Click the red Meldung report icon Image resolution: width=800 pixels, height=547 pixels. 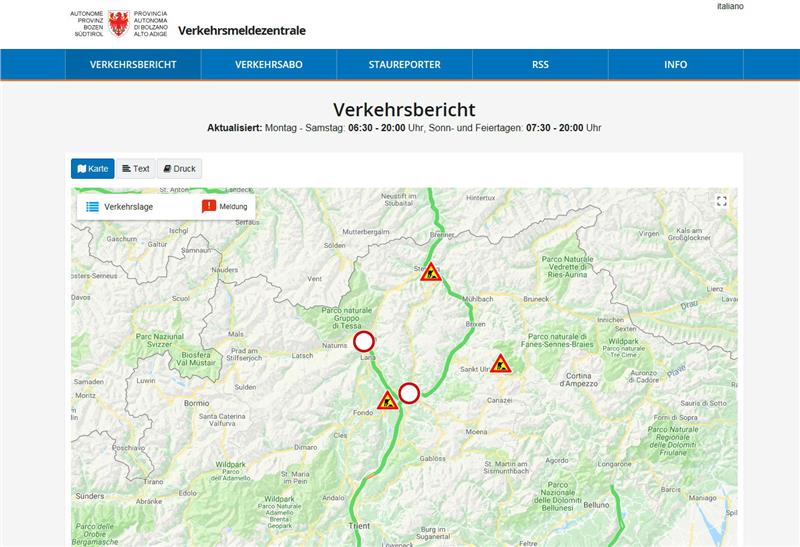[209, 207]
